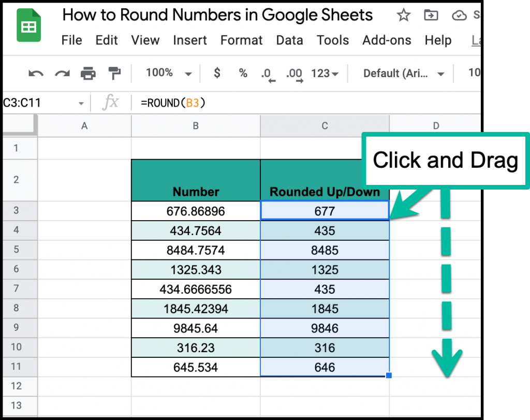
Task: Open the 123 number format dropdown
Action: pos(324,73)
